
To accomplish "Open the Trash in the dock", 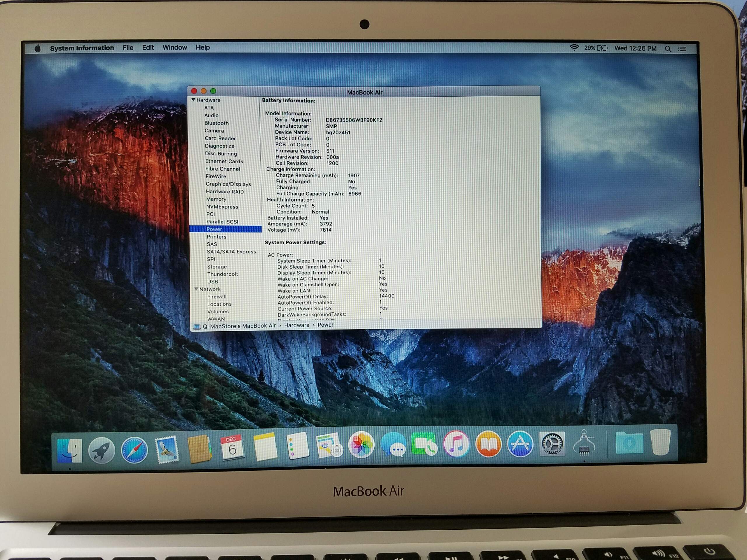I will pos(660,442).
